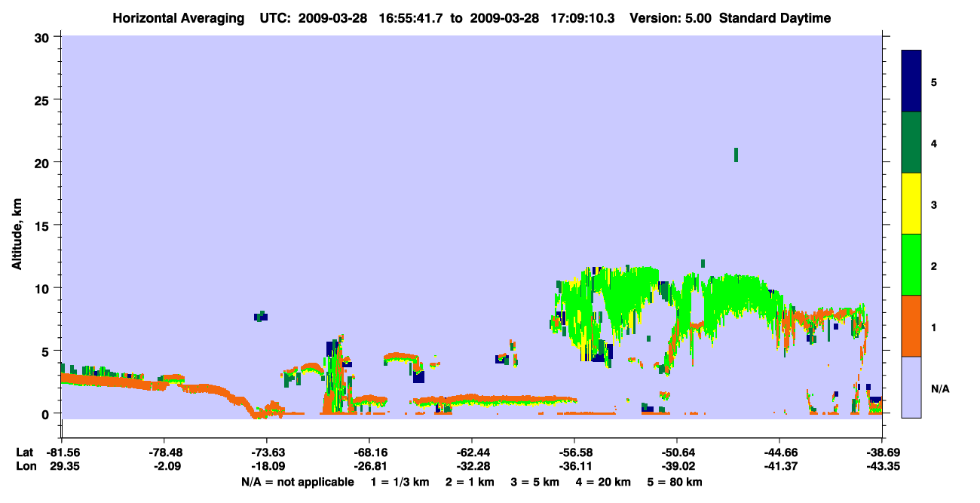Click the longitude value -39.02
The height and width of the screenshot is (503, 980).
pyautogui.click(x=677, y=466)
